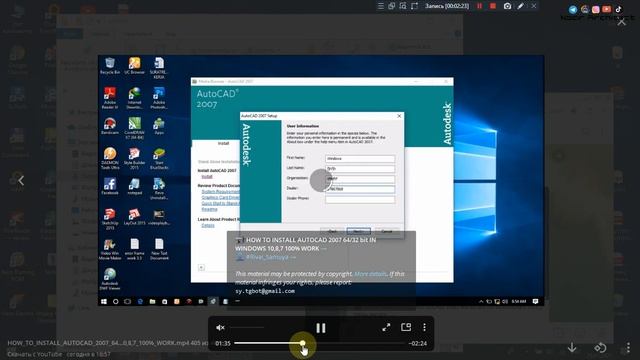Download the video with the arrow icon
Screen dimensions: 640x360
click(x=572, y=348)
